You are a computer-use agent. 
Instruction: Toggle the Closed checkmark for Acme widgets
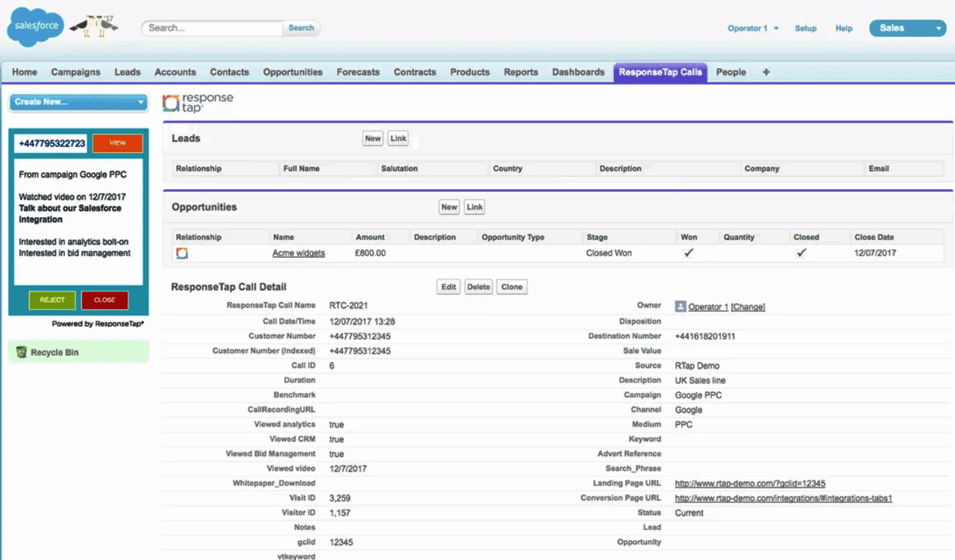click(801, 253)
